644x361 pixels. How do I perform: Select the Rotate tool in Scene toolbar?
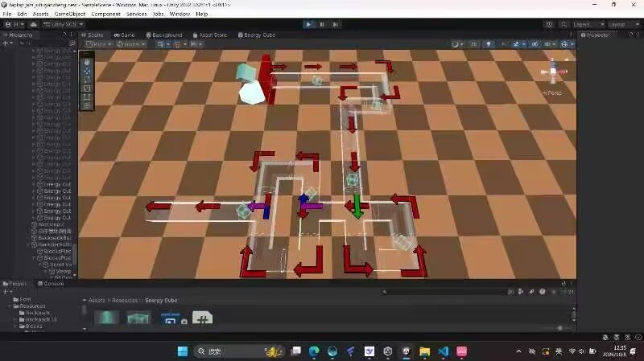pyautogui.click(x=87, y=80)
